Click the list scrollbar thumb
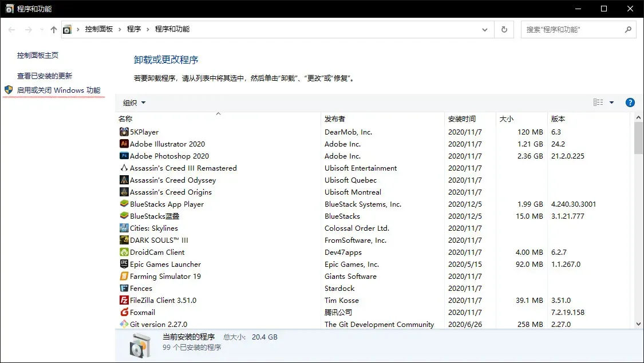644x363 pixels. click(638, 138)
